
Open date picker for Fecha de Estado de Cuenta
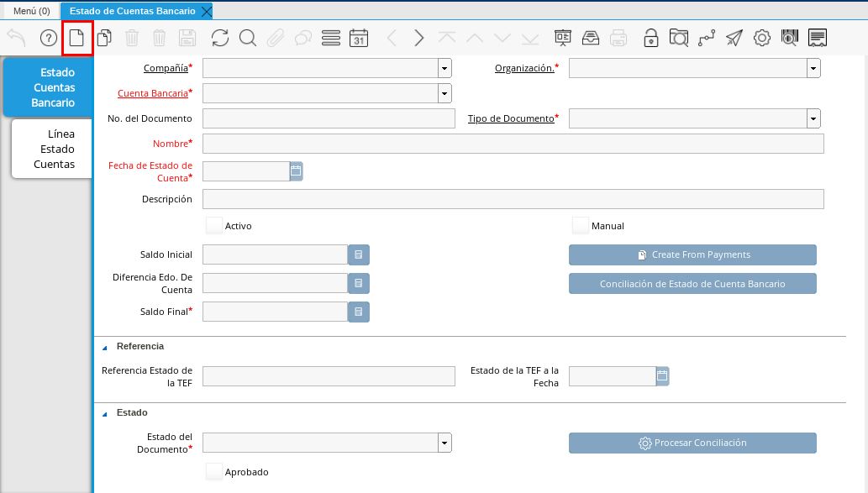pos(296,171)
